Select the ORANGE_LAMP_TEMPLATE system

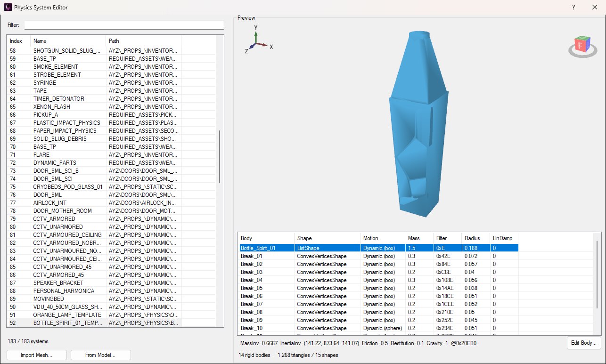pos(94,315)
